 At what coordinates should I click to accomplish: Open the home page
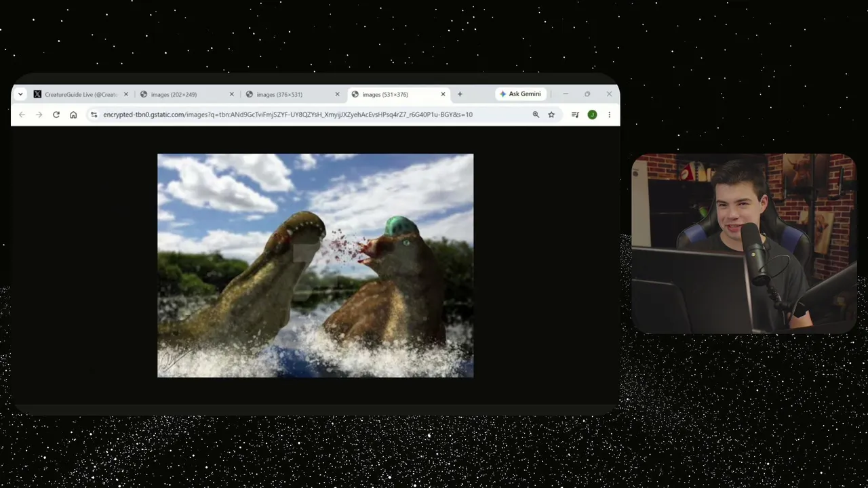(x=73, y=115)
